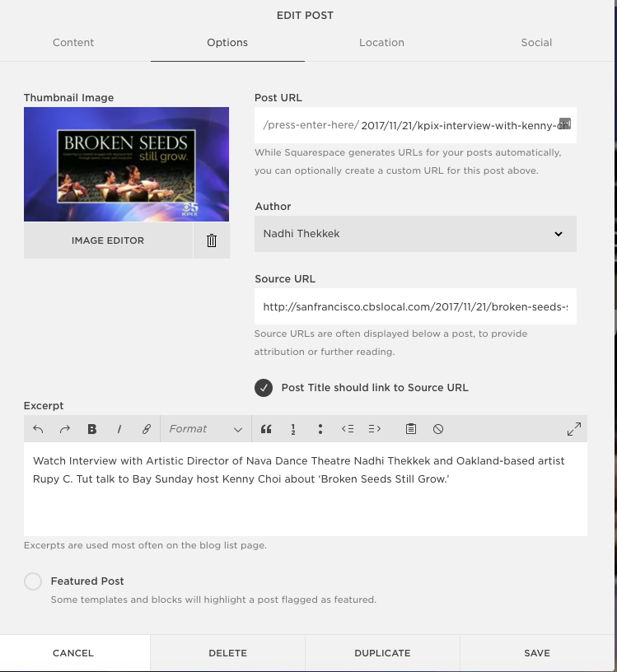Expand excerpt editor to fullscreen
617x672 pixels.
(x=573, y=429)
